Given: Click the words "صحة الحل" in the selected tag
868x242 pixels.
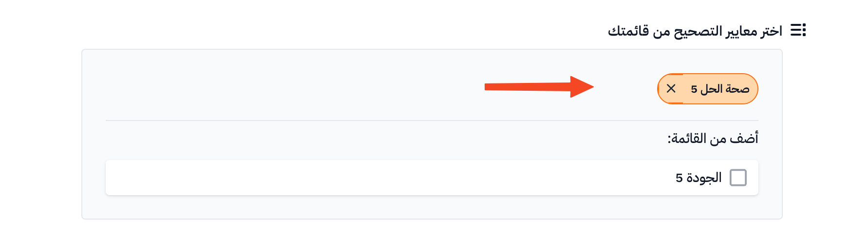Looking at the screenshot, I should point(725,89).
